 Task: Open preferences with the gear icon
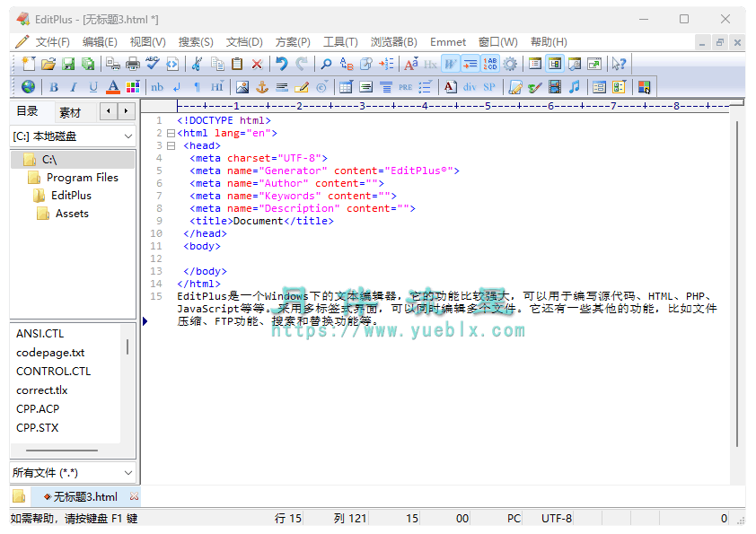coord(510,64)
